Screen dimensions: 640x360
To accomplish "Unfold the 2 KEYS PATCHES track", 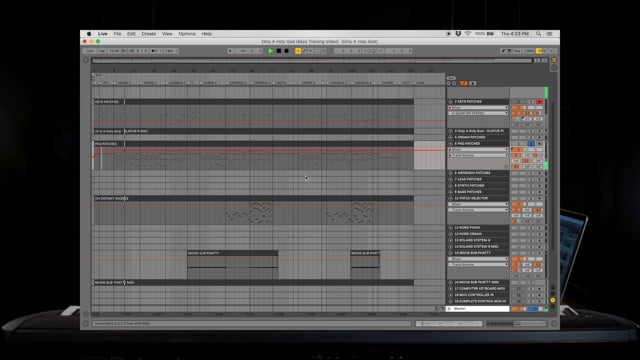I will pyautogui.click(x=451, y=101).
